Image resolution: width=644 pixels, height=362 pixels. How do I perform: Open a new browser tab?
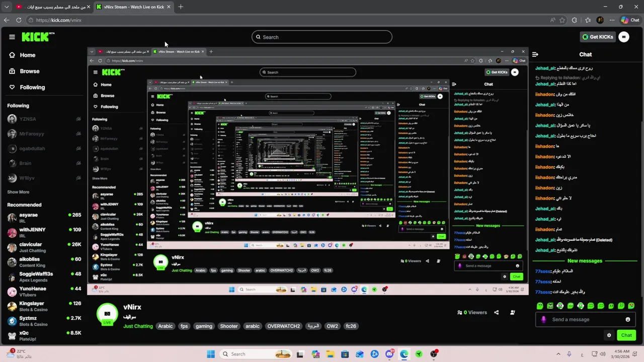181,7
